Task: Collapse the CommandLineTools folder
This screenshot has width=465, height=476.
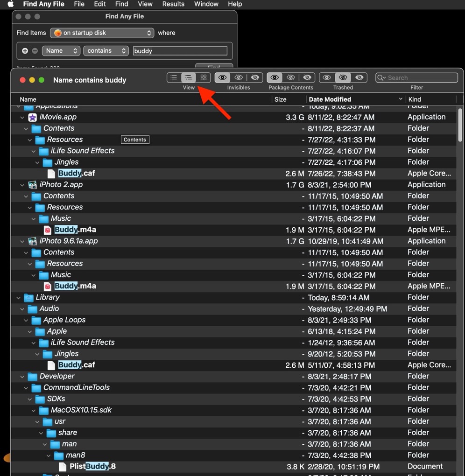Action: click(26, 388)
